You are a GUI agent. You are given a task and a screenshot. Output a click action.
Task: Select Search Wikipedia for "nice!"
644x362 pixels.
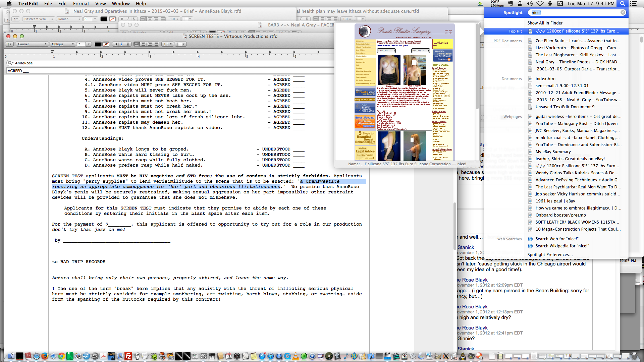577,246
